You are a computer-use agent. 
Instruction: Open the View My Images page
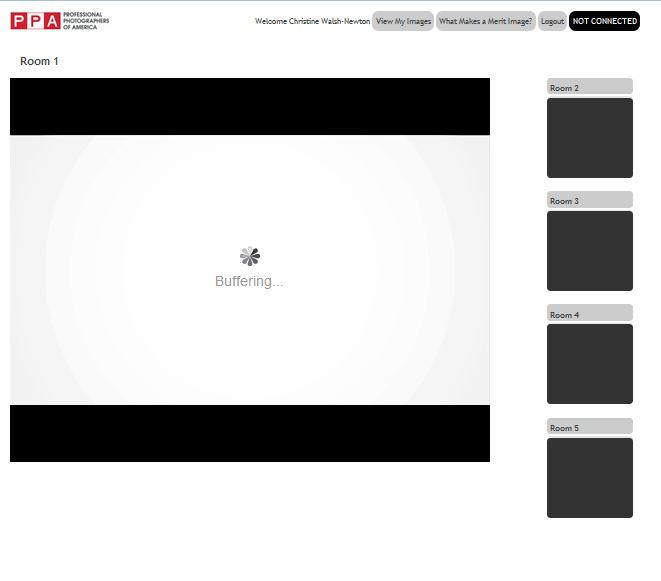click(403, 21)
